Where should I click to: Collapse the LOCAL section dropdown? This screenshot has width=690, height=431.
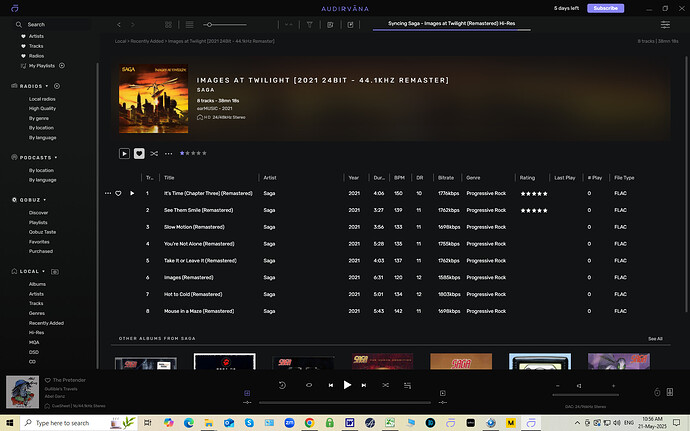click(x=44, y=271)
